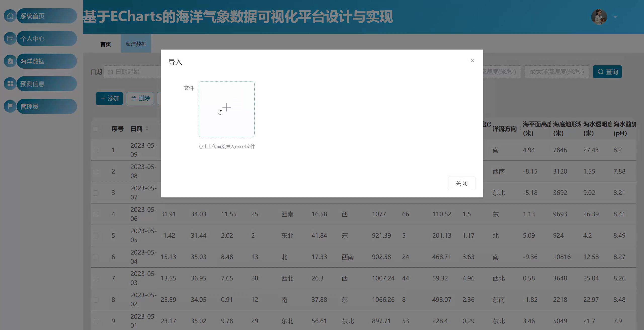Check the row 7 checkbox
Image resolution: width=644 pixels, height=330 pixels.
tap(96, 278)
